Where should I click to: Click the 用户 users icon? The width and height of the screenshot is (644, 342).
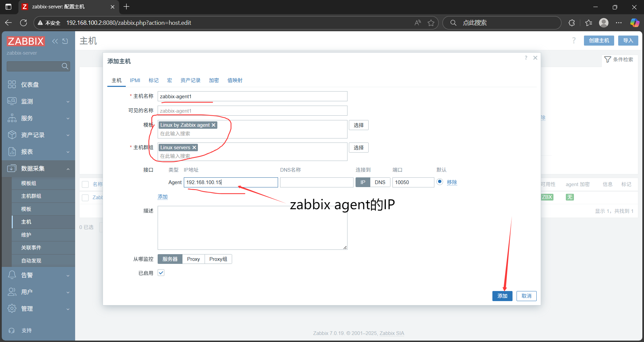12,292
